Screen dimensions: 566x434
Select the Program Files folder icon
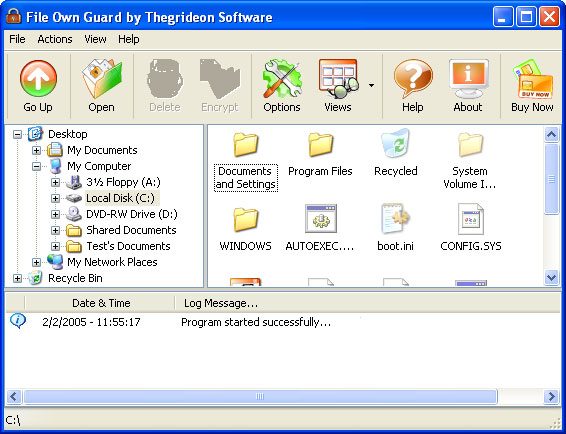321,144
